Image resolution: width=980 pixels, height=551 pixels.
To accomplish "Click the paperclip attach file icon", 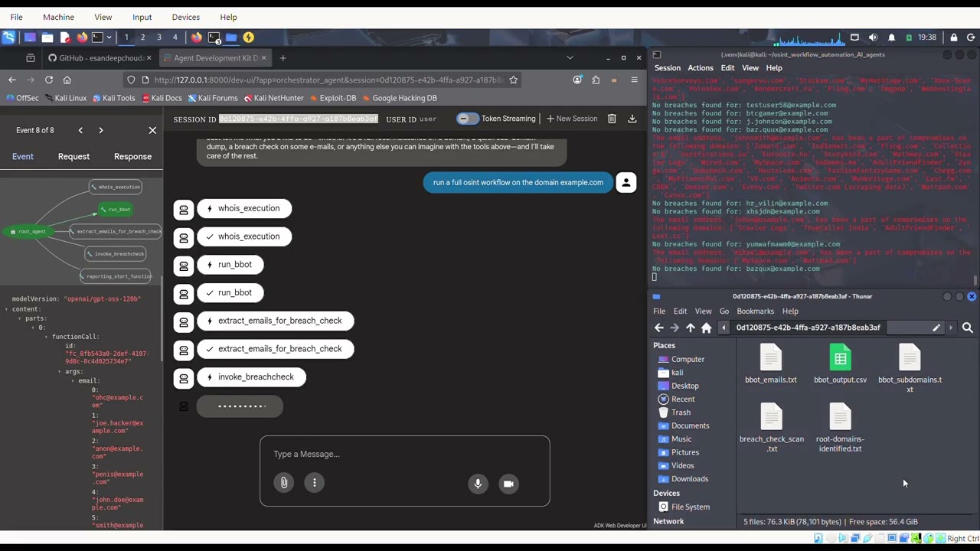I will (284, 483).
